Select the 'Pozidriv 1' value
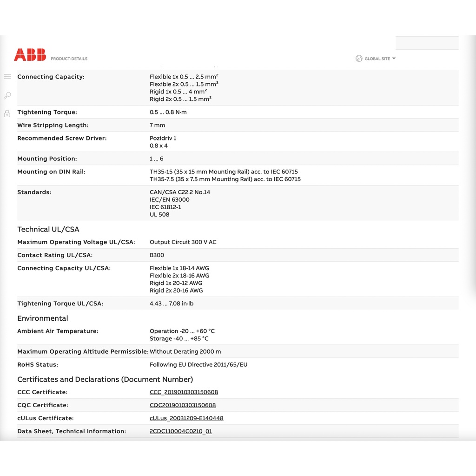Image resolution: width=476 pixels, height=476 pixels. coord(163,138)
